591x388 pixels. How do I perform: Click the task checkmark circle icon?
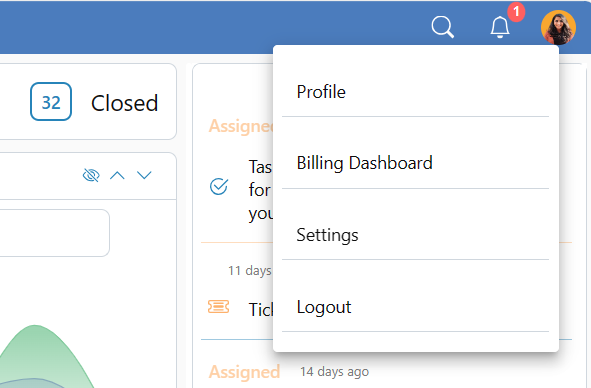[219, 187]
